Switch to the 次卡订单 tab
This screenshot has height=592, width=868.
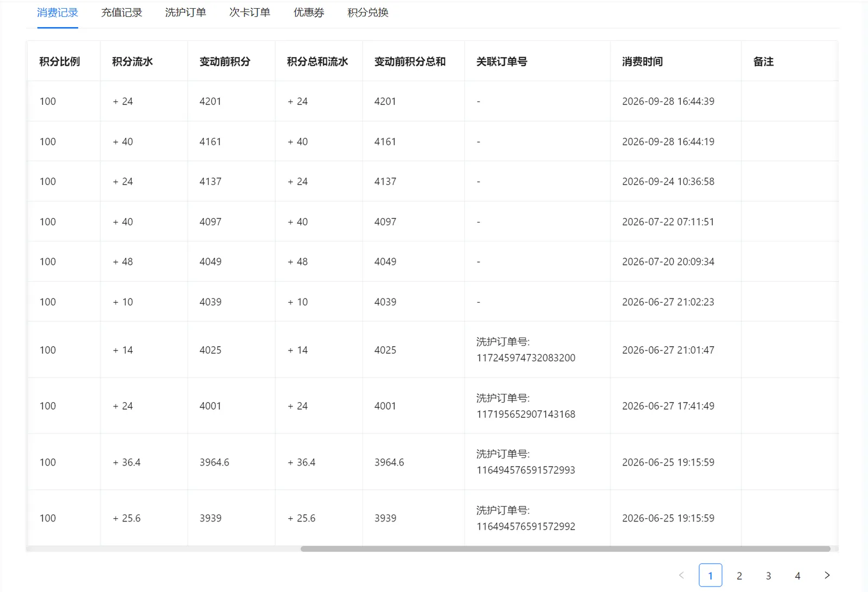pos(250,12)
